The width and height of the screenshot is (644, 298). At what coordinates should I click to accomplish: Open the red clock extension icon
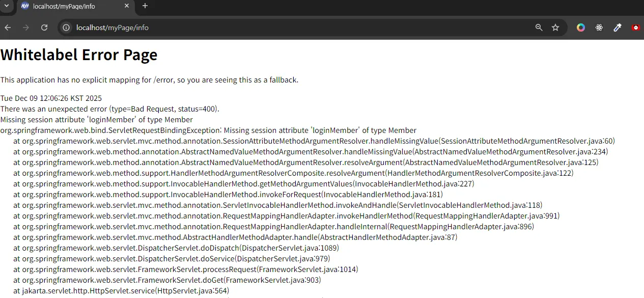pyautogui.click(x=636, y=28)
